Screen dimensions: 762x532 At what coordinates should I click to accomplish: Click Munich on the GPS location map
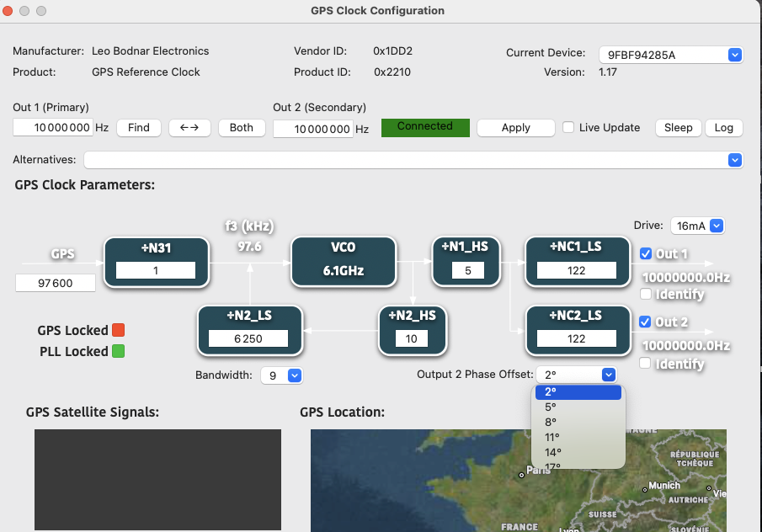664,486
